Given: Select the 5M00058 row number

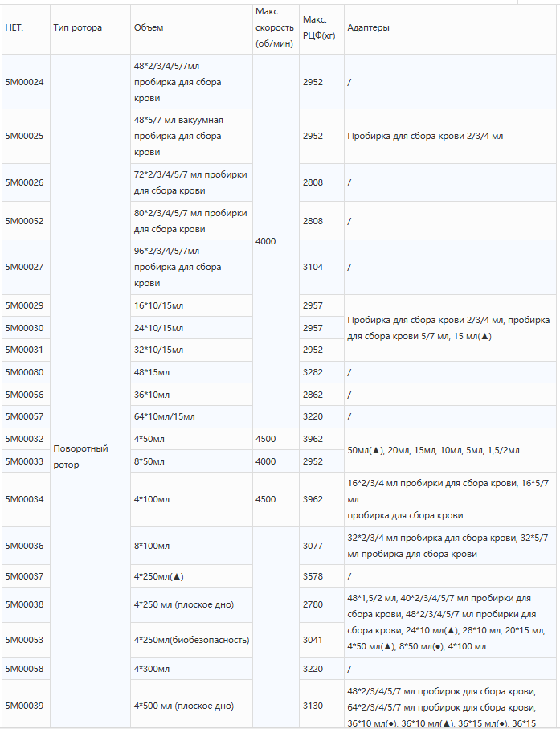Looking at the screenshot, I should click(x=25, y=669).
